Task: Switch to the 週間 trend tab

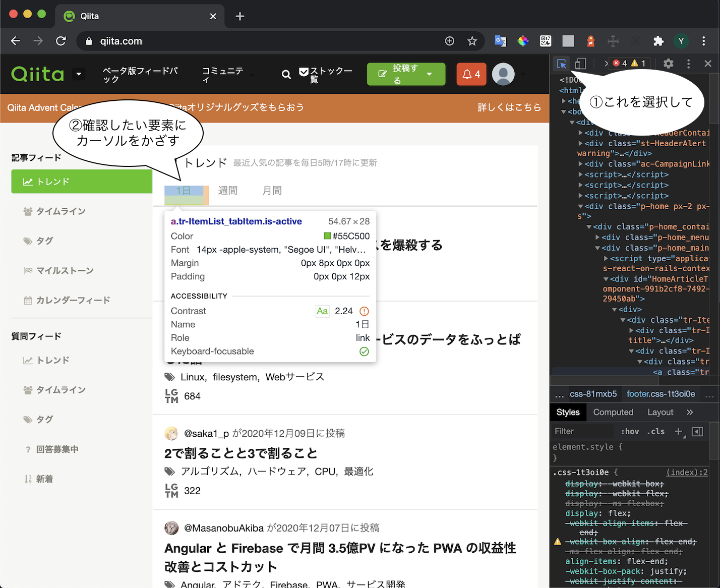Action: pos(227,191)
